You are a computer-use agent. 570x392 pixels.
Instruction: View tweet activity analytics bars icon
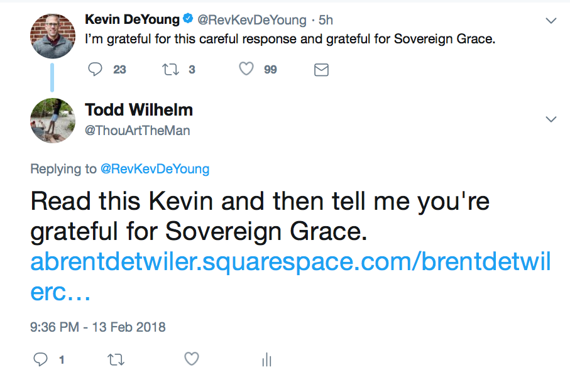click(266, 359)
